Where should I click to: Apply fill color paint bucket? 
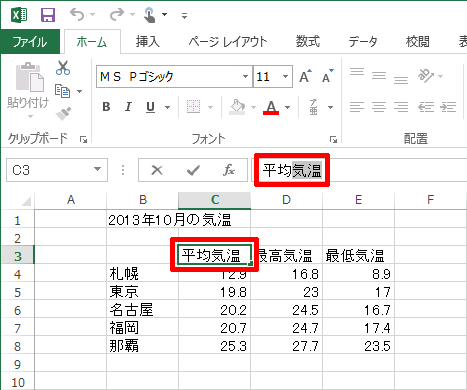(x=237, y=107)
